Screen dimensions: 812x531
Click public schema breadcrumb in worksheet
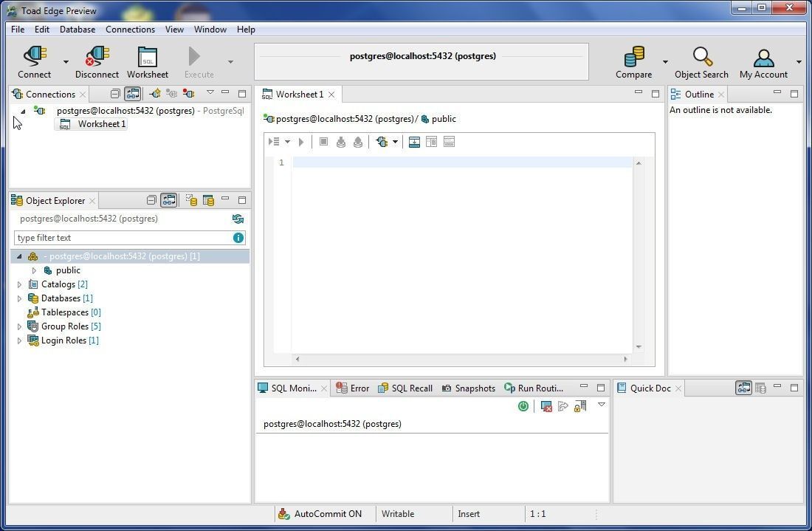tap(438, 119)
